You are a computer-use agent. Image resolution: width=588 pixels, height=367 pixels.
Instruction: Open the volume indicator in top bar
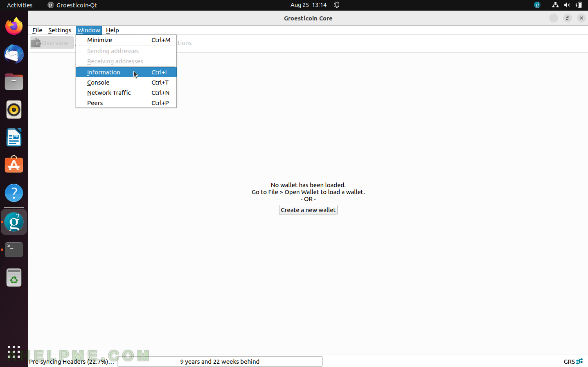567,5
